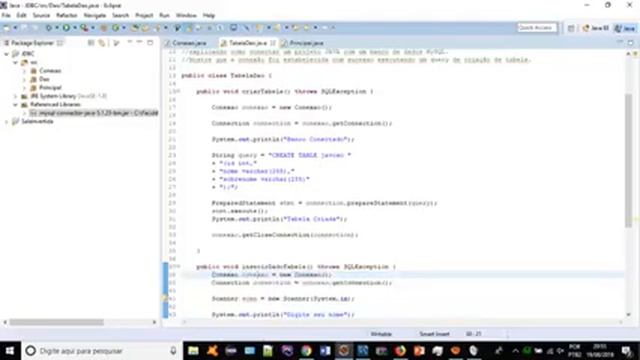Select the mysql-connector-java jar entry
Viewport: 640px width, 360px height.
pyautogui.click(x=94, y=113)
